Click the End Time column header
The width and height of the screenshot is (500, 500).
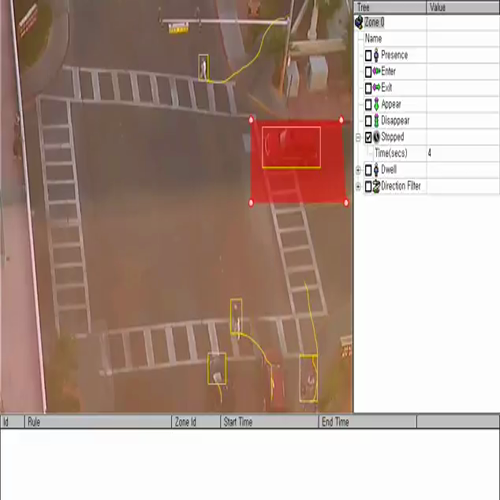tap(368, 422)
